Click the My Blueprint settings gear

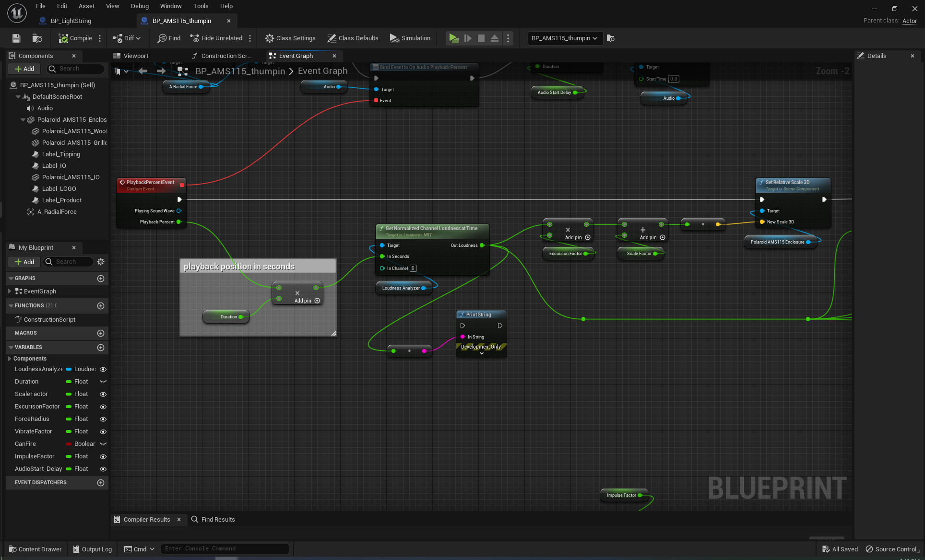pyautogui.click(x=101, y=262)
